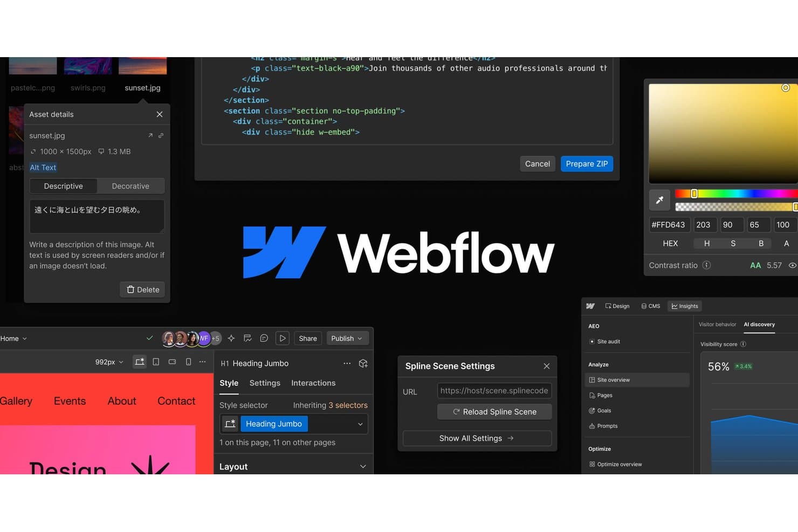
Task: Copy the sunset.jpg asset link icon
Action: pyautogui.click(x=161, y=135)
